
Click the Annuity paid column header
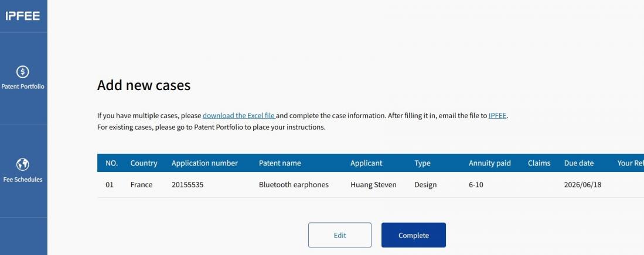(x=490, y=163)
